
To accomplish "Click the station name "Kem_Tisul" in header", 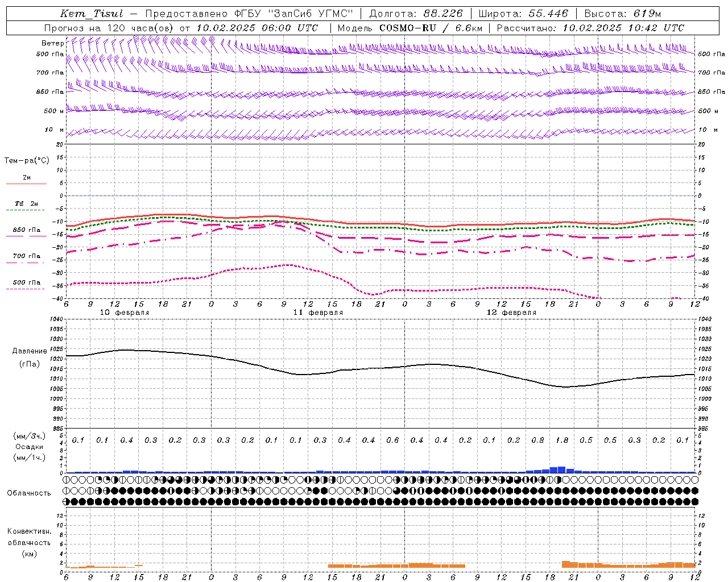I will 92,14.
